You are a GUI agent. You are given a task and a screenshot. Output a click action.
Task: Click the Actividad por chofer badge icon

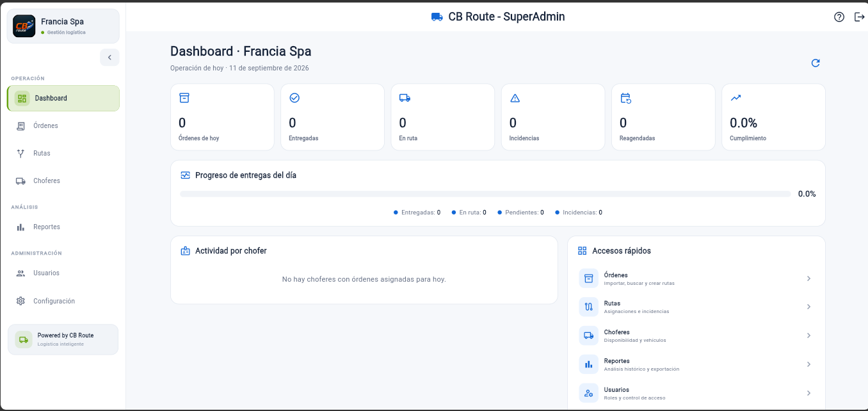(x=186, y=251)
